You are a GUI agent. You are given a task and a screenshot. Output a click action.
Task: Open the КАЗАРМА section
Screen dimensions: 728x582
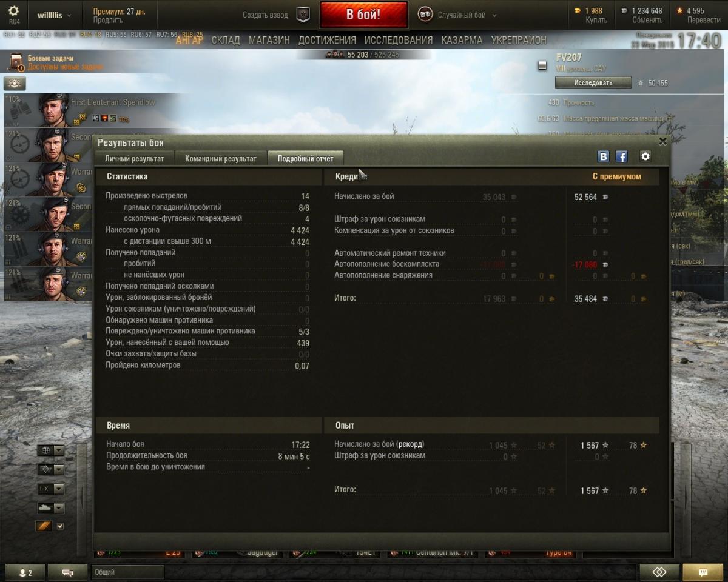(462, 40)
